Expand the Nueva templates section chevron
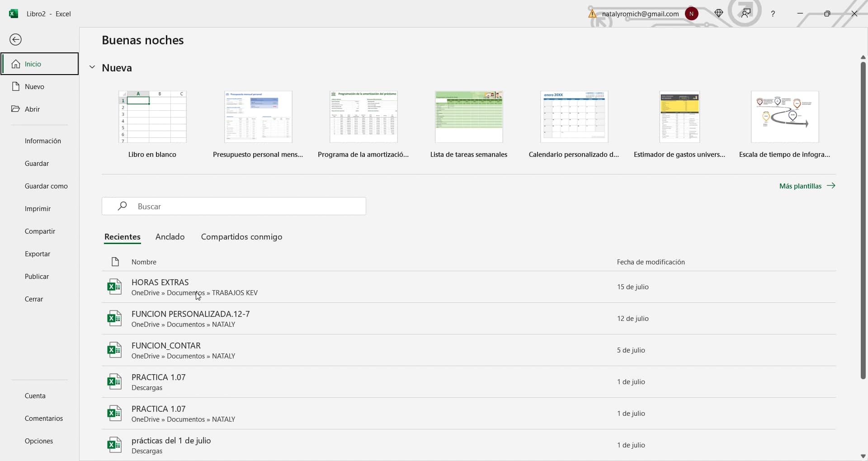868x461 pixels. pyautogui.click(x=92, y=67)
